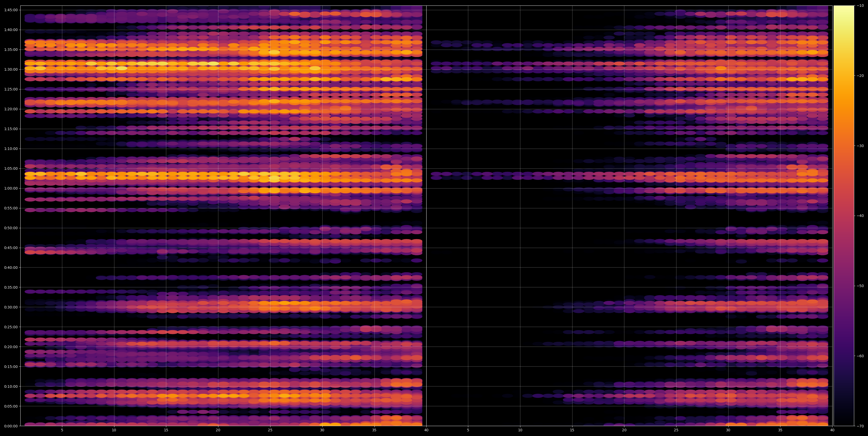Click x-axis tick 25 under the right heatmap
The image size is (868, 436).
[676, 430]
